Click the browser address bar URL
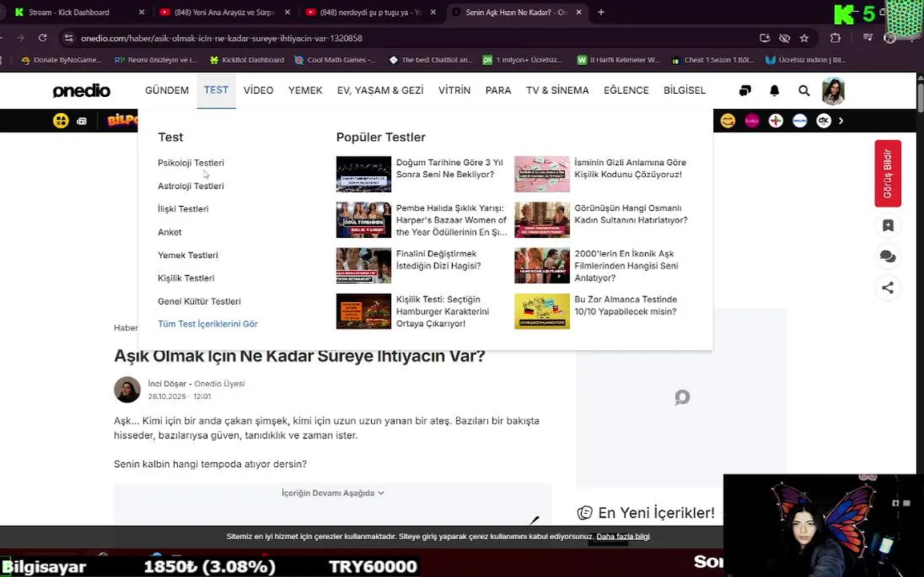Screen dimensions: 924x577 (x=221, y=38)
